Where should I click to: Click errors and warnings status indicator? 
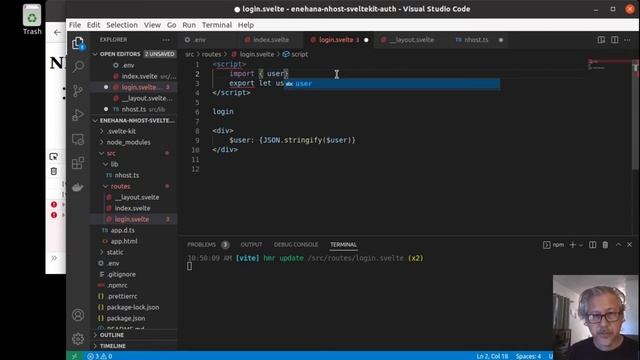pos(100,356)
